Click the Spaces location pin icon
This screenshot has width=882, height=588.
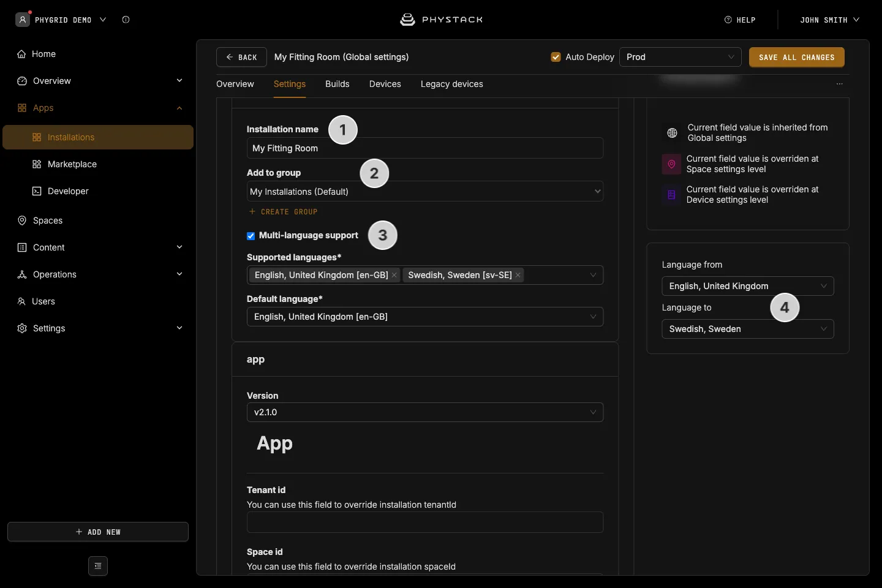coord(22,221)
